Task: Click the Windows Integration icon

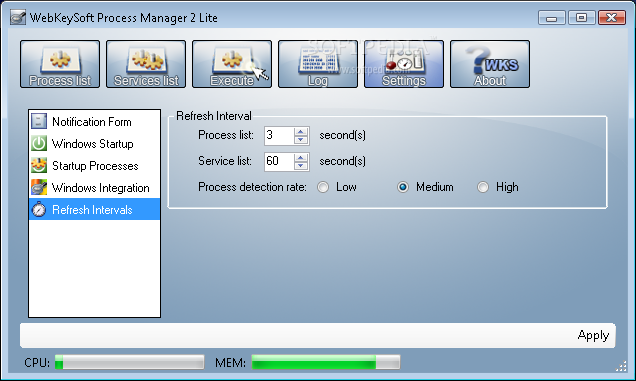Action: tap(39, 187)
